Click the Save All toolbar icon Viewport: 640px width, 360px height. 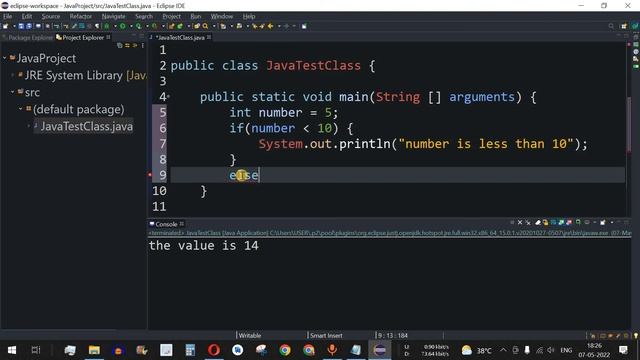point(29,26)
